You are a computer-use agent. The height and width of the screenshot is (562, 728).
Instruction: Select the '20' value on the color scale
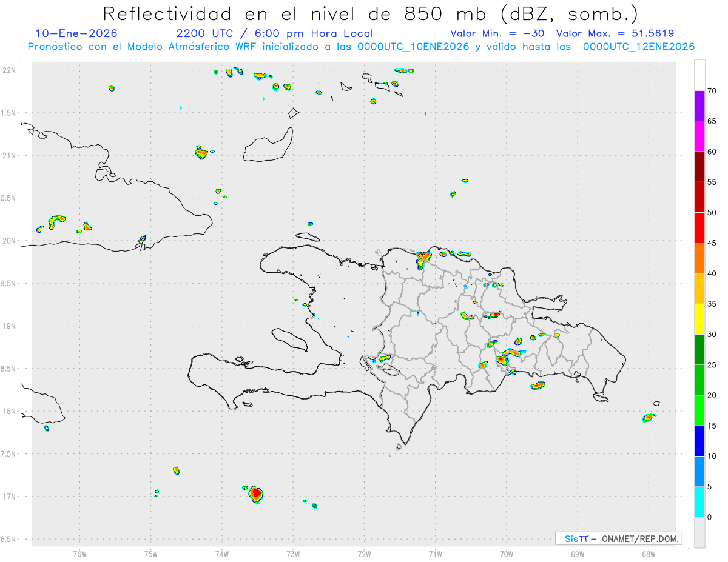[x=712, y=395]
